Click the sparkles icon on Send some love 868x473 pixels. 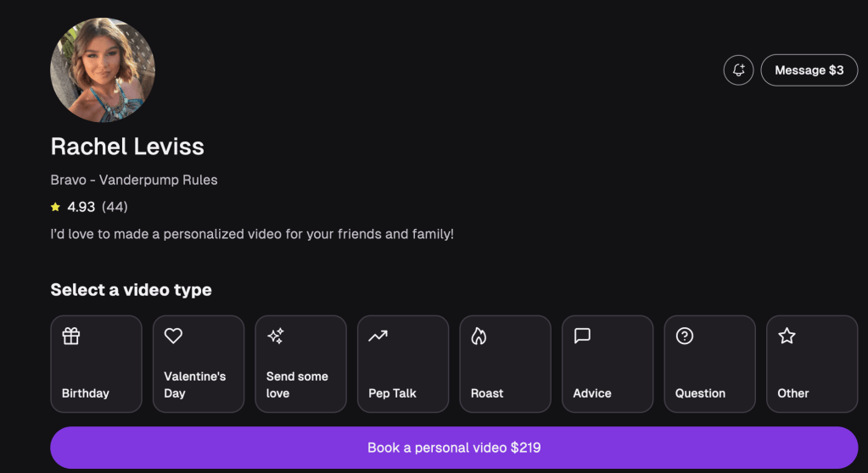tap(276, 337)
